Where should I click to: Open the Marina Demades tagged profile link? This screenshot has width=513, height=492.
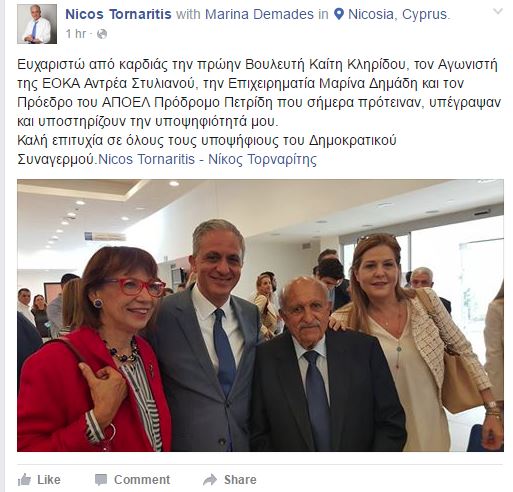pos(259,14)
